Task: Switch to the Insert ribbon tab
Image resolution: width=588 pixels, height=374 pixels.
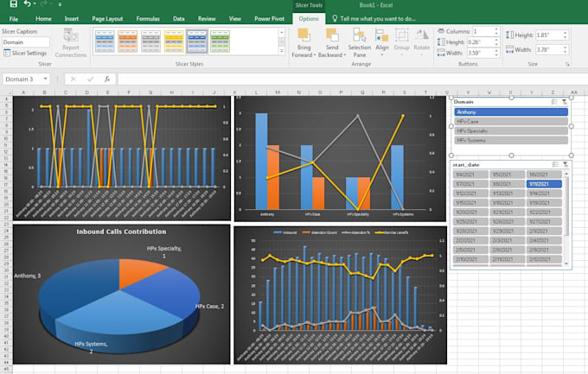Action: pyautogui.click(x=71, y=19)
